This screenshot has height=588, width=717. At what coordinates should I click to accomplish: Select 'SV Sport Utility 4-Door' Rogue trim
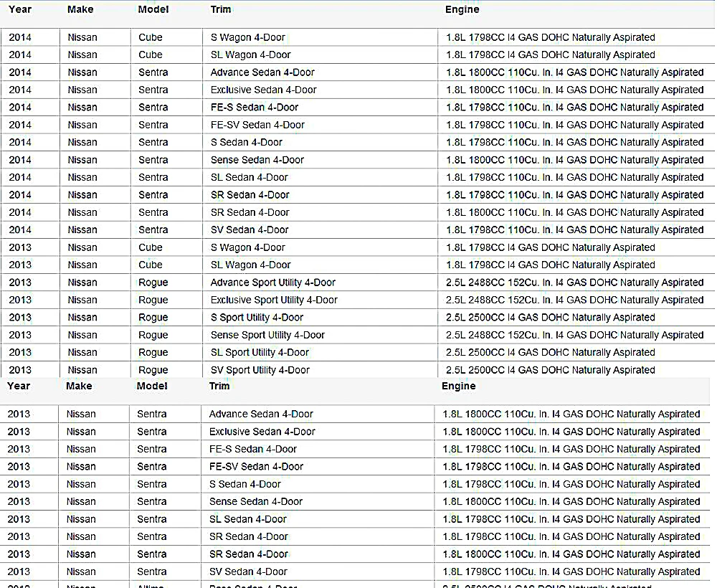pos(260,370)
